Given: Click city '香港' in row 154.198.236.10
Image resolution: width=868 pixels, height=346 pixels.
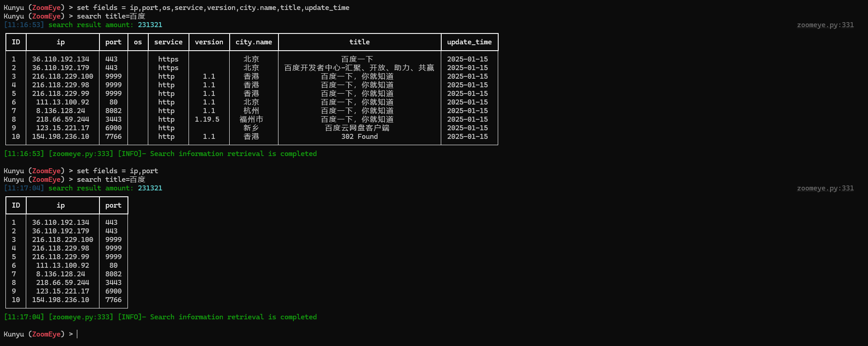Looking at the screenshot, I should pos(251,137).
